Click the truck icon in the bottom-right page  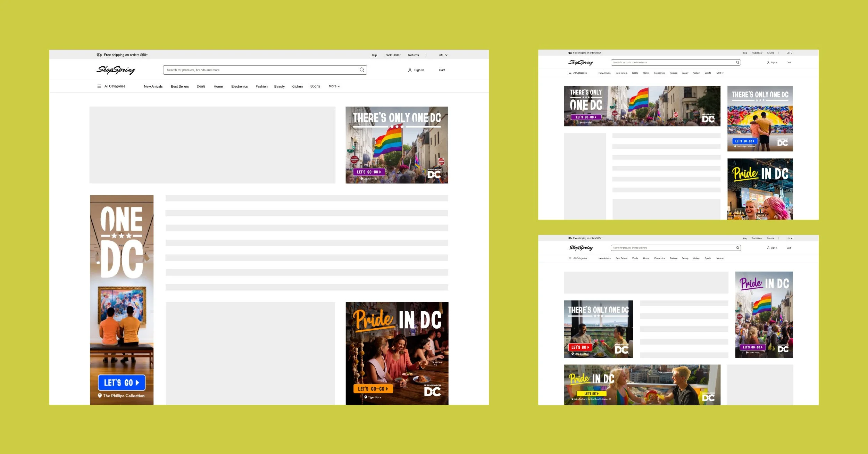pyautogui.click(x=570, y=238)
